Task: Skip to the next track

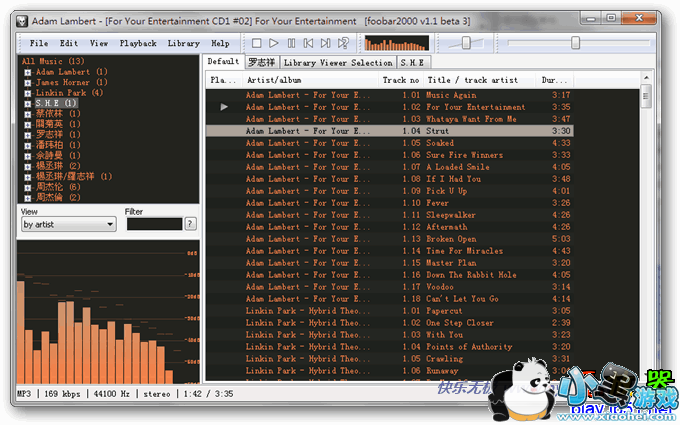Action: 325,43
